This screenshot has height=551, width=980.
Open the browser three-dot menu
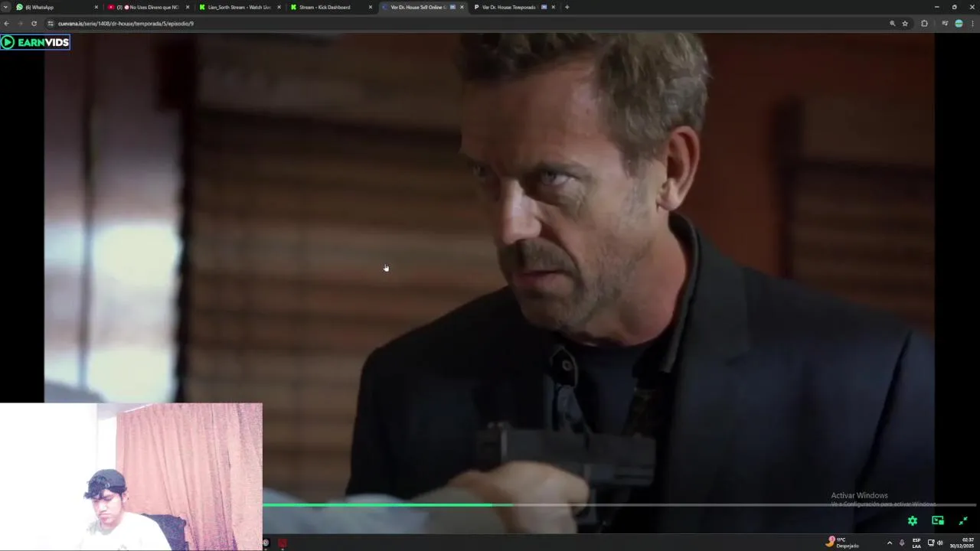[972, 24]
